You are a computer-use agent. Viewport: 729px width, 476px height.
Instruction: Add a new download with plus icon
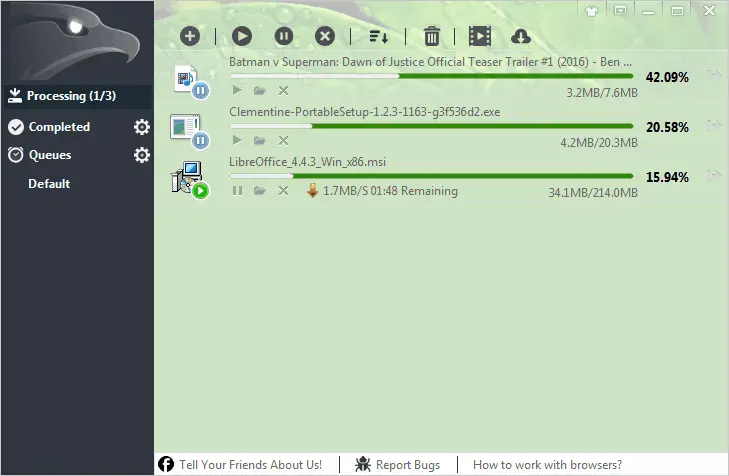(x=190, y=36)
